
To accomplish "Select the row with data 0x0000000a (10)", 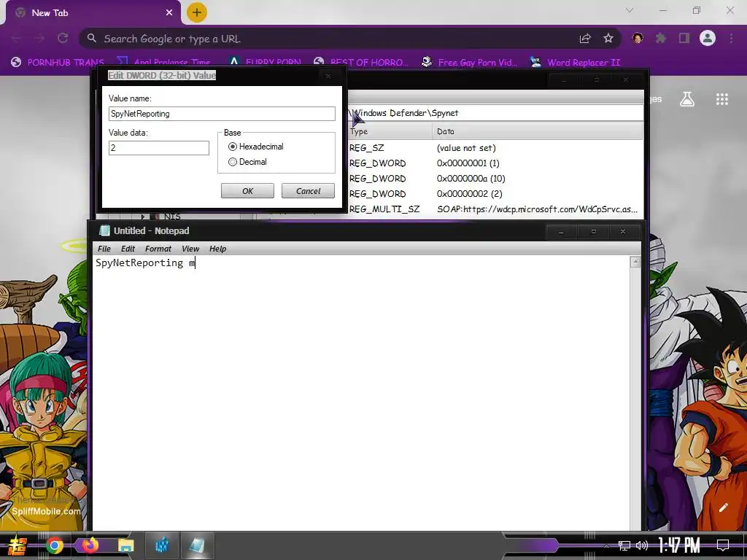I will 495,179.
